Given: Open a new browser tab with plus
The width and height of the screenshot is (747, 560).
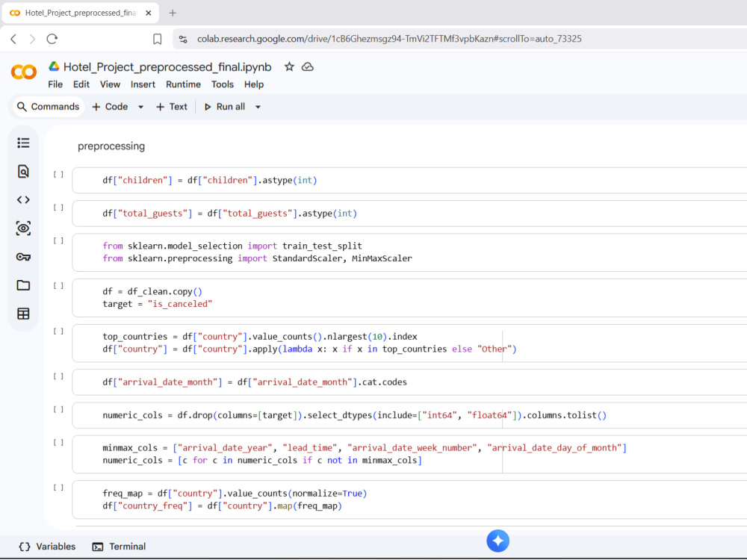Looking at the screenshot, I should click(x=173, y=13).
